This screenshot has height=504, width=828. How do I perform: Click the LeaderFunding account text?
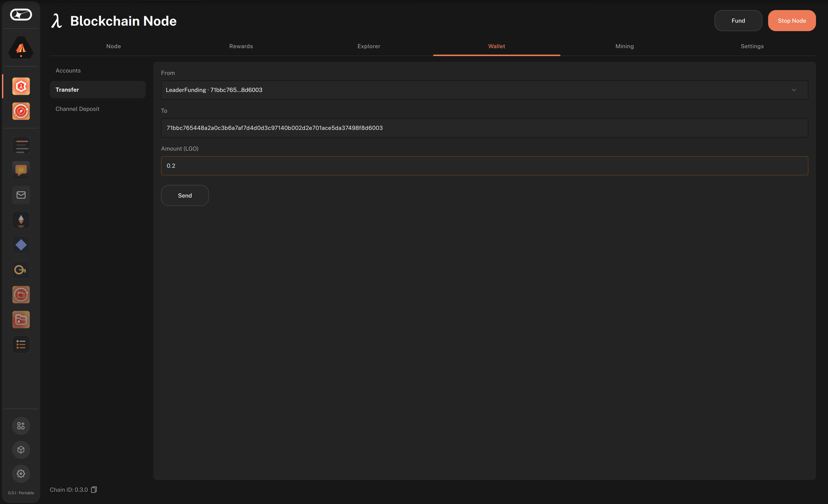(214, 90)
